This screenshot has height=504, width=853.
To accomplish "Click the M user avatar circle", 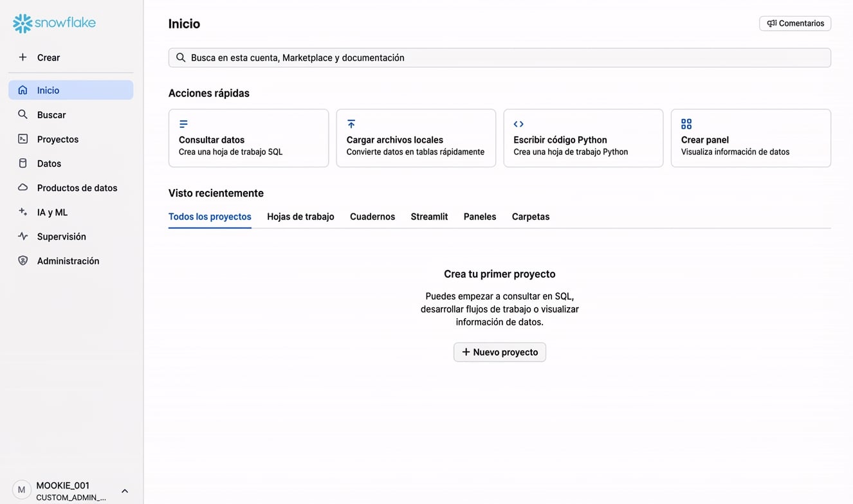I will click(22, 490).
